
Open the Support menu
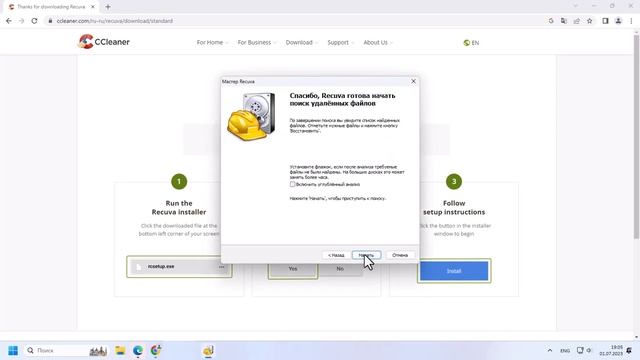click(x=340, y=42)
